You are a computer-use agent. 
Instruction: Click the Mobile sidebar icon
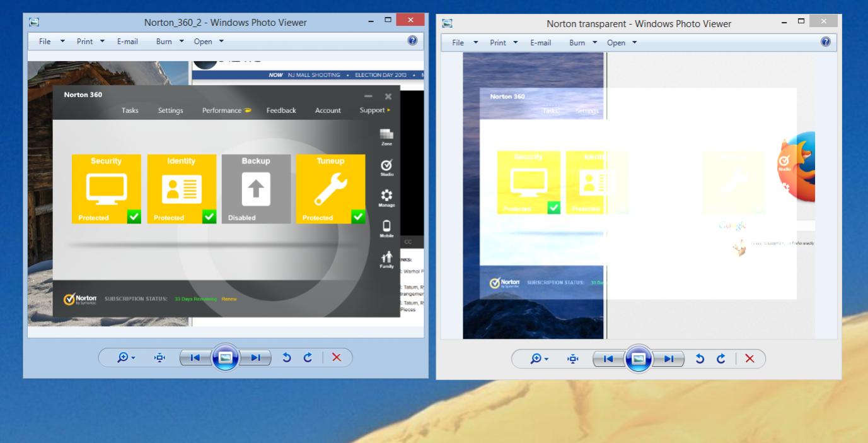click(386, 229)
